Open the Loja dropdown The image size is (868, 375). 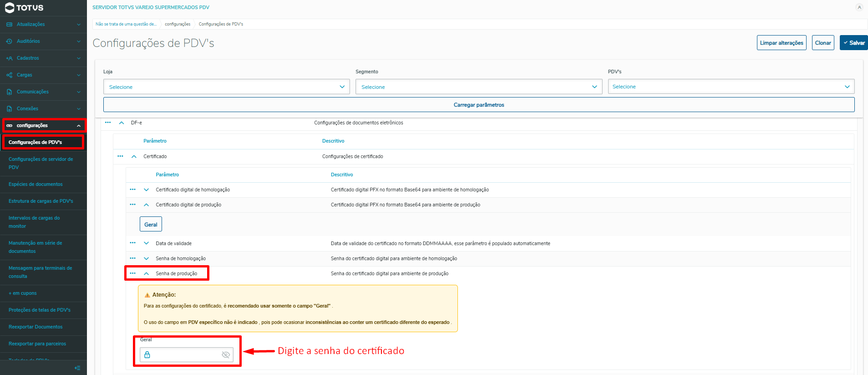click(226, 87)
